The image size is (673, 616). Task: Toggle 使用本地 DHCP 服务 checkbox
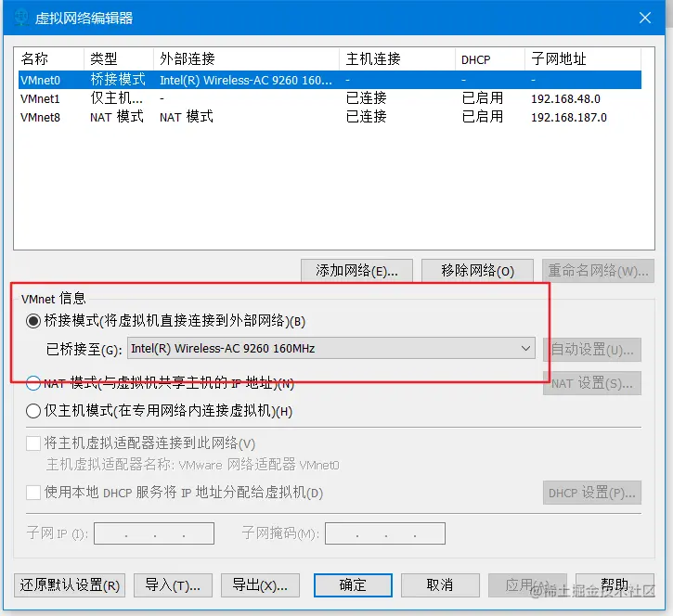tap(33, 493)
